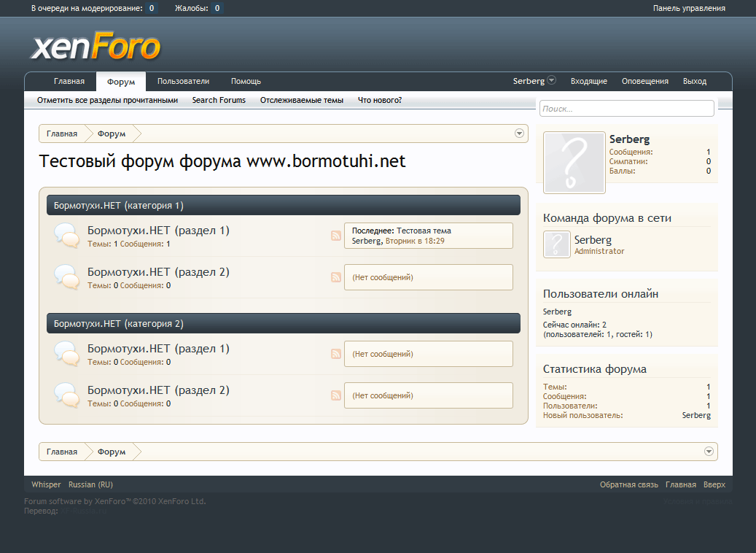Click Главная in footer
Image resolution: width=756 pixels, height=553 pixels.
[x=680, y=484]
